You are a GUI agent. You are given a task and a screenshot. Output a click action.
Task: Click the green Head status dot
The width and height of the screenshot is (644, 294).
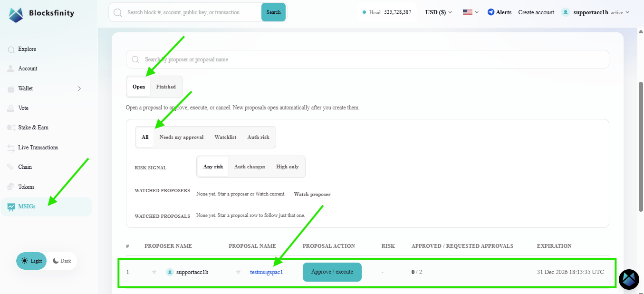364,12
